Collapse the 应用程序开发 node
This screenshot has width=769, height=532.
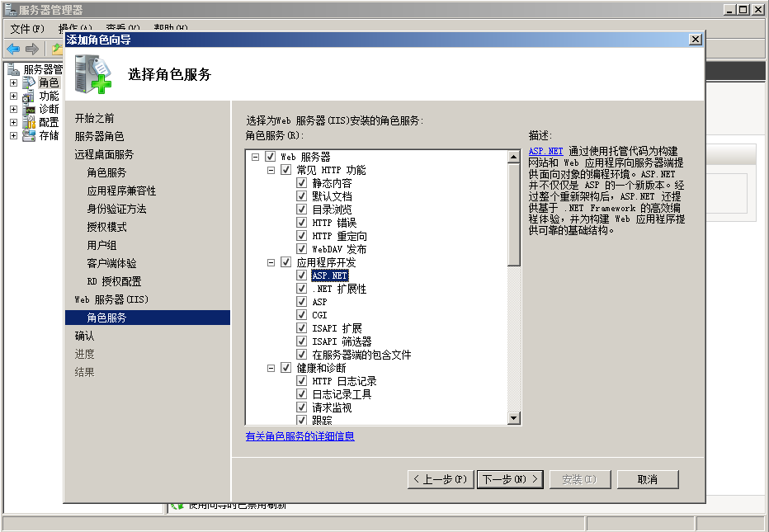(x=271, y=263)
